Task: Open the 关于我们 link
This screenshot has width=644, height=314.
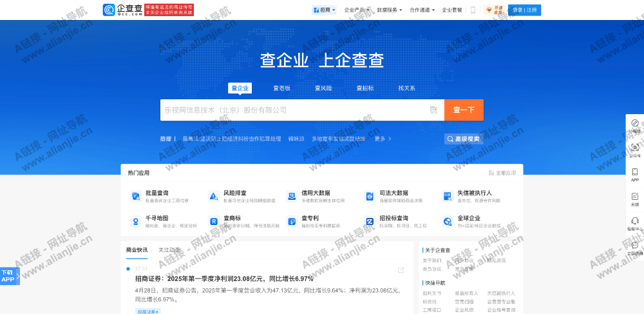Action: pyautogui.click(x=432, y=260)
